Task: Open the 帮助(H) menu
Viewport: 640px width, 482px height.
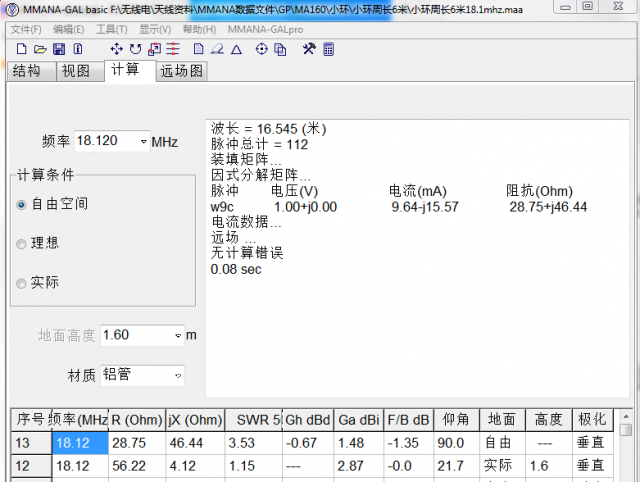Action: [199, 29]
